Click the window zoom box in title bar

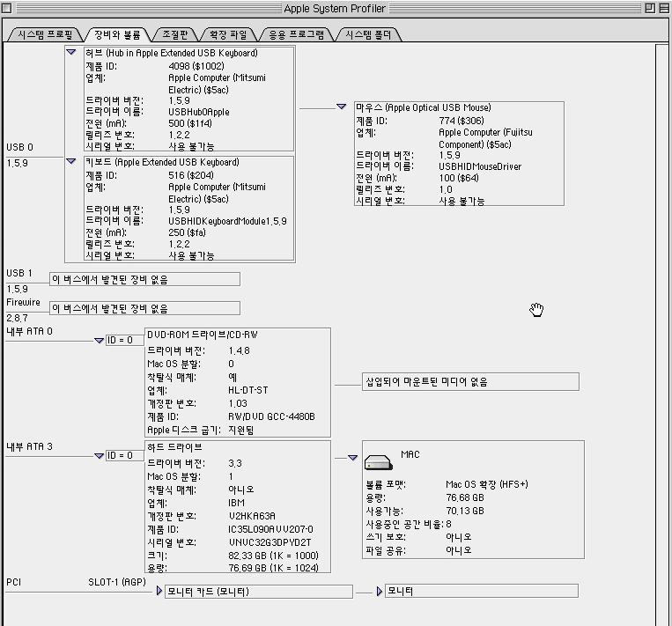pos(649,8)
